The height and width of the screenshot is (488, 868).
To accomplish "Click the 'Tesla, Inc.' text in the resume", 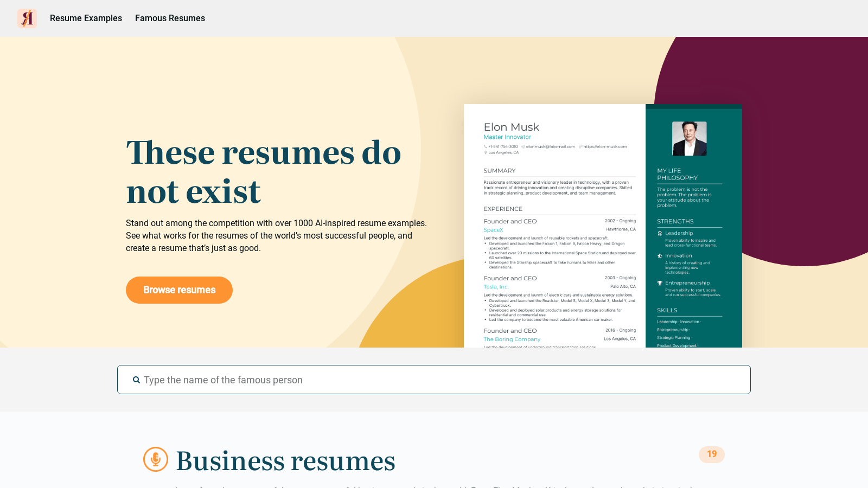I will (x=496, y=287).
